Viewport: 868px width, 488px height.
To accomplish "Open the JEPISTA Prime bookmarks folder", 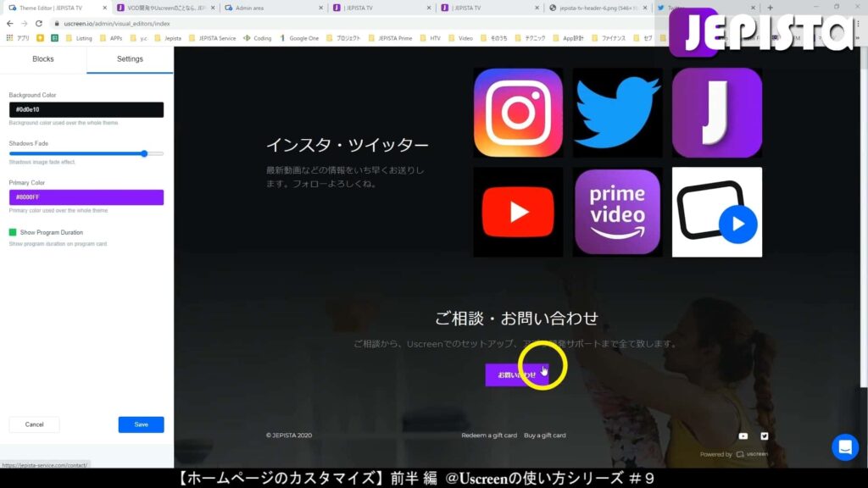I will click(x=390, y=38).
